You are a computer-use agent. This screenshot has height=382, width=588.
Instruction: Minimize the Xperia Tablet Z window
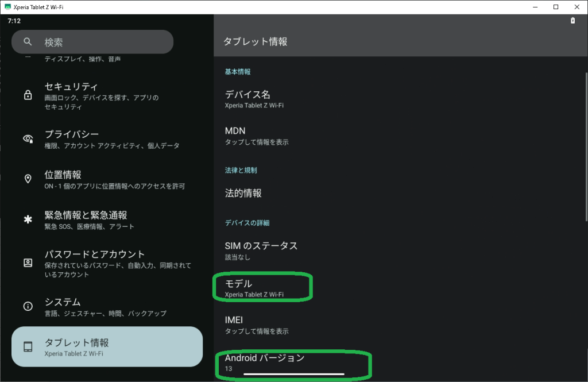tap(535, 7)
